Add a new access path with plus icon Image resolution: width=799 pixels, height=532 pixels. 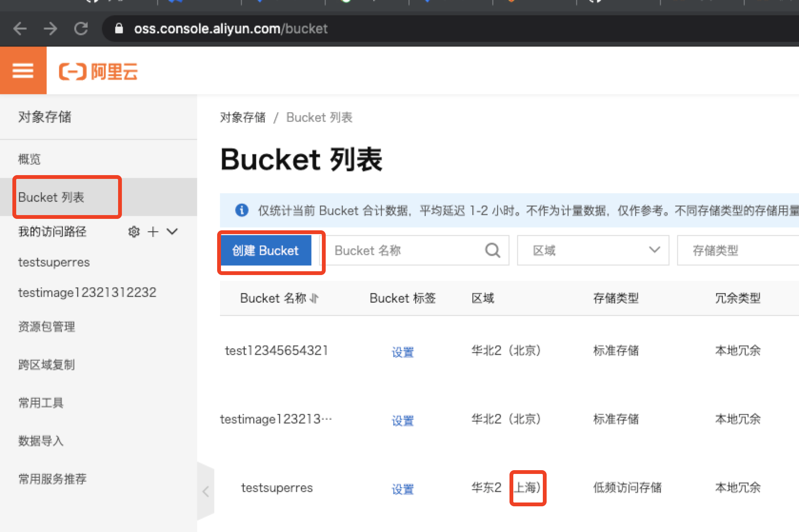153,232
